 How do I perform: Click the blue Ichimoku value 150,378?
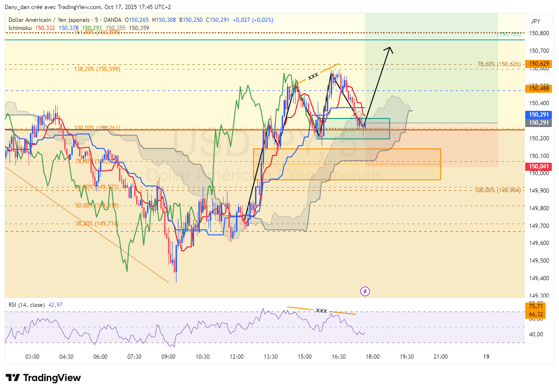point(69,28)
